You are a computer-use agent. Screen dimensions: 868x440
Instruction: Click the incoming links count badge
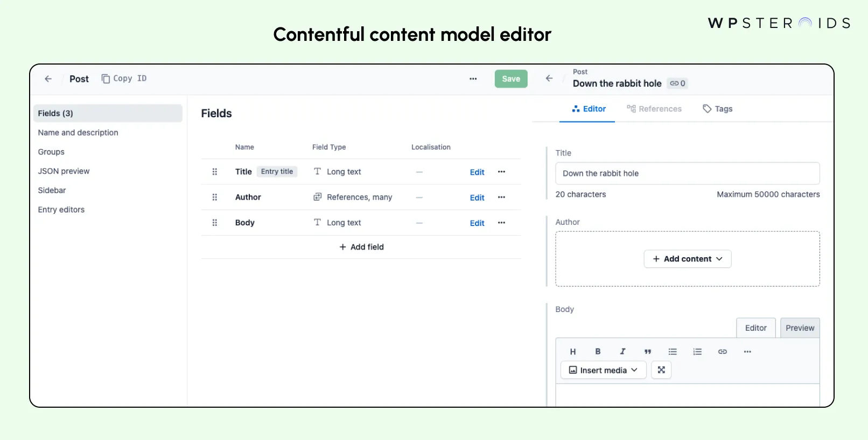click(677, 83)
